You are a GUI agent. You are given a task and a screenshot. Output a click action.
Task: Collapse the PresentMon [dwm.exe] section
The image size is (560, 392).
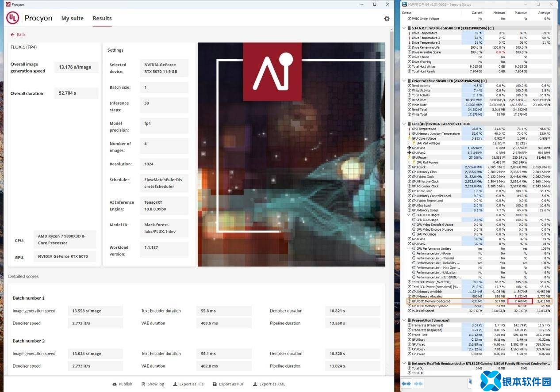[404, 320]
